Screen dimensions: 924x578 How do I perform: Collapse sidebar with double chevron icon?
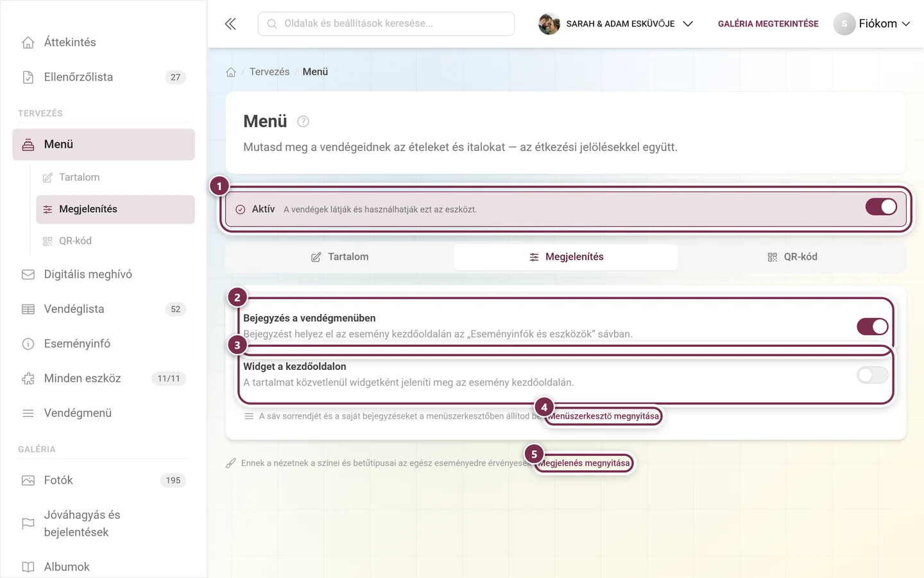(230, 24)
